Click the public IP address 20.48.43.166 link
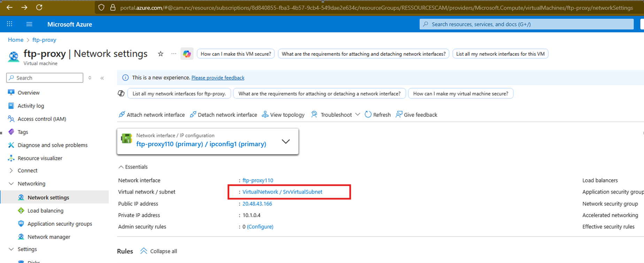The width and height of the screenshot is (644, 263). pos(257,204)
